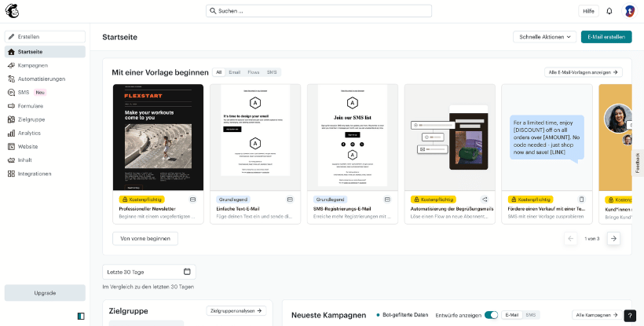This screenshot has height=326, width=644.
Task: Click the Mailchimp logo
Action: pos(12,11)
